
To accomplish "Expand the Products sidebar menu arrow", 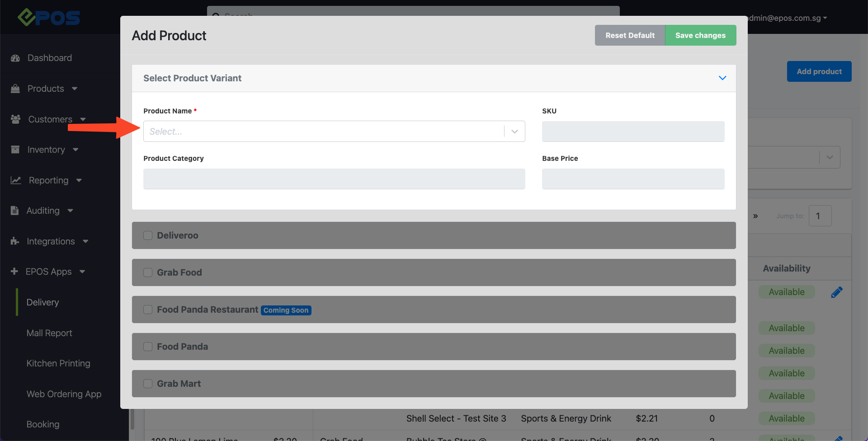I will pyautogui.click(x=75, y=89).
